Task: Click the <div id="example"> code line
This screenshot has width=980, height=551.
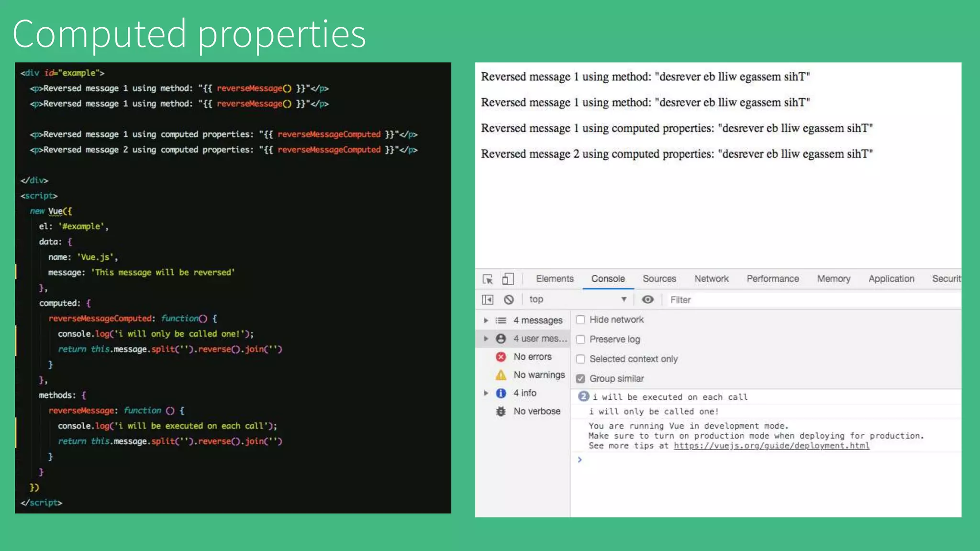Action: 62,73
